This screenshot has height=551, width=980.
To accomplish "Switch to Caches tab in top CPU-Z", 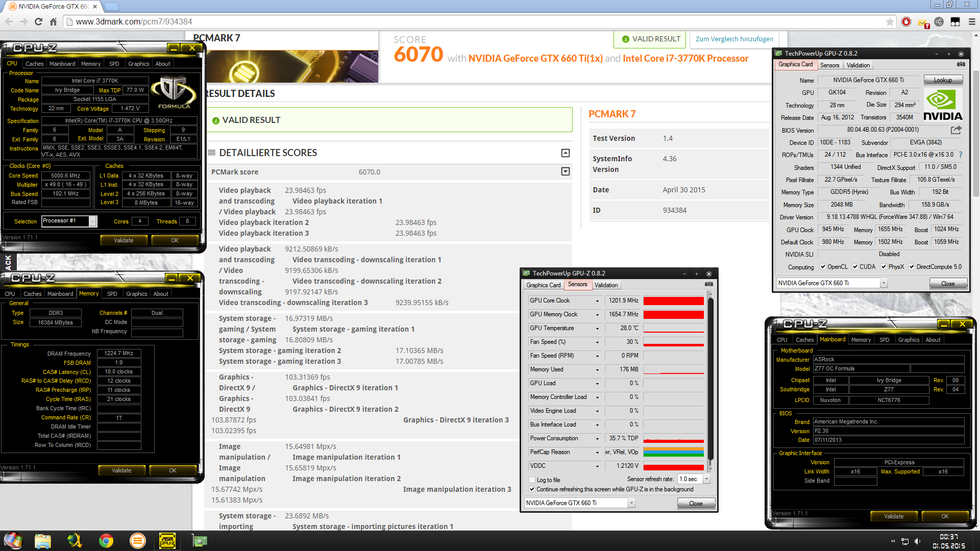I will pyautogui.click(x=34, y=64).
